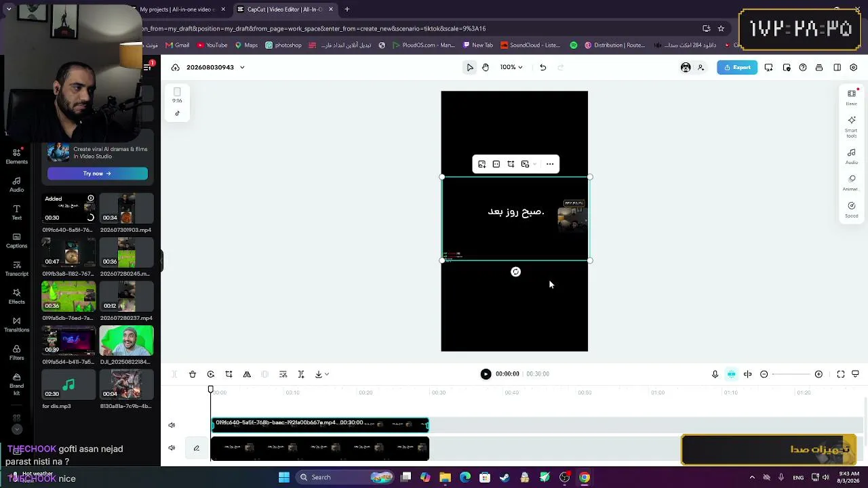Open the Speed panel
The width and height of the screenshot is (868, 488).
(852, 209)
